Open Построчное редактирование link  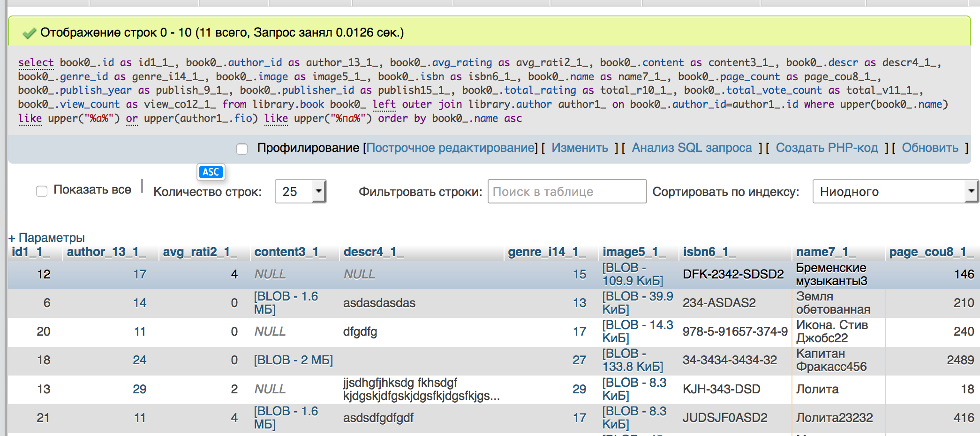pos(451,148)
